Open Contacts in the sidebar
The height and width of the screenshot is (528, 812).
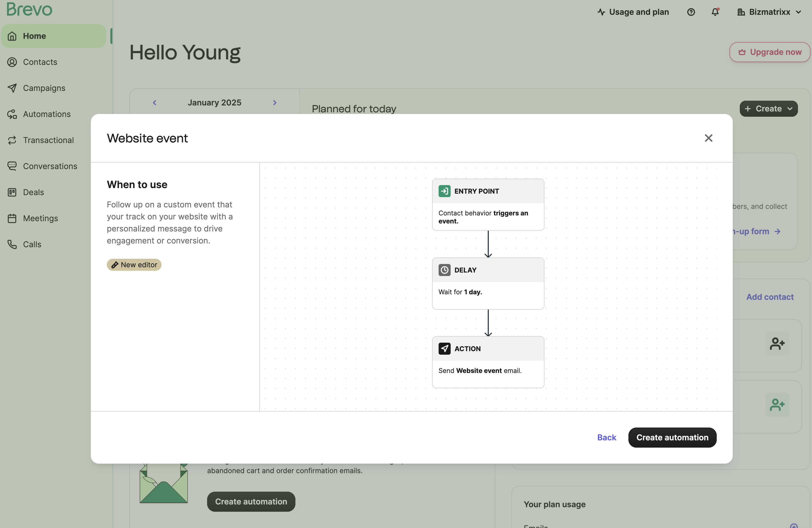(40, 62)
